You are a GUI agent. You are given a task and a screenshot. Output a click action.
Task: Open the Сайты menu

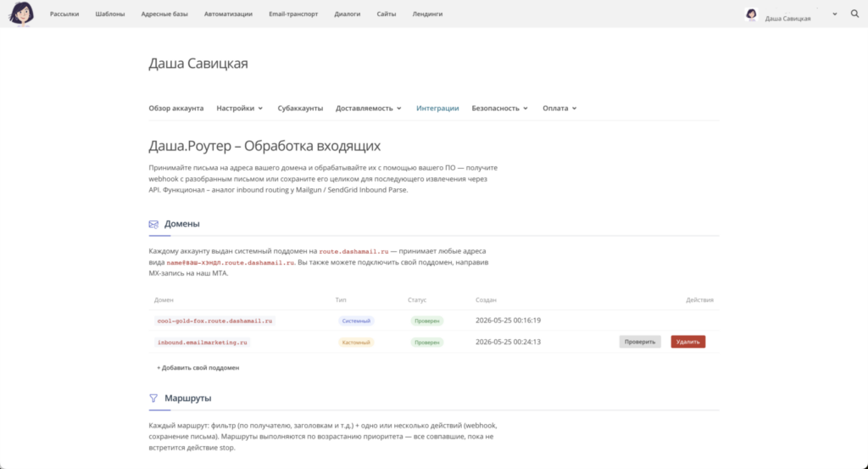click(387, 14)
